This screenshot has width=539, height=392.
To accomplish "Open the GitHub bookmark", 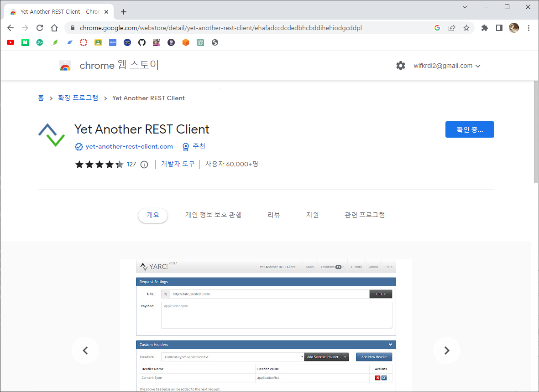I will coord(142,42).
